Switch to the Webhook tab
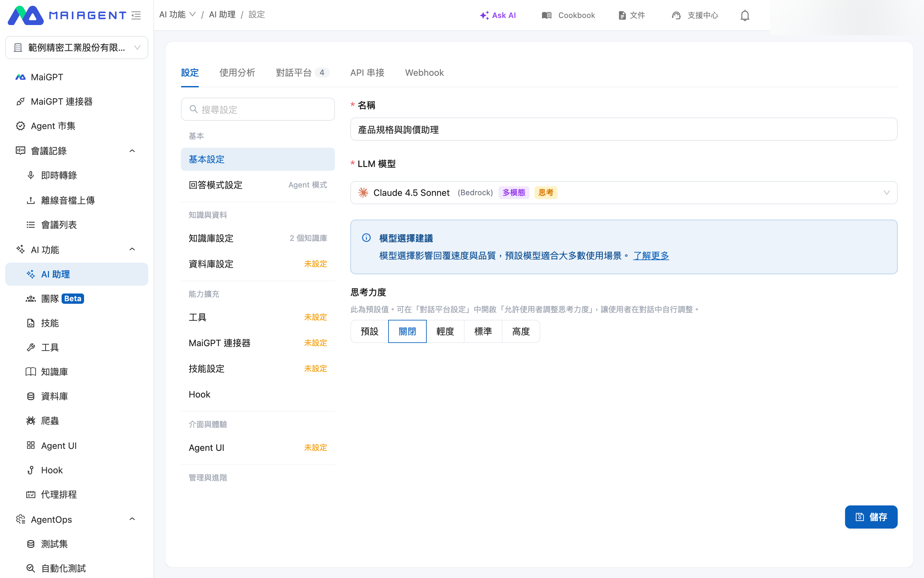The image size is (924, 578). (424, 73)
